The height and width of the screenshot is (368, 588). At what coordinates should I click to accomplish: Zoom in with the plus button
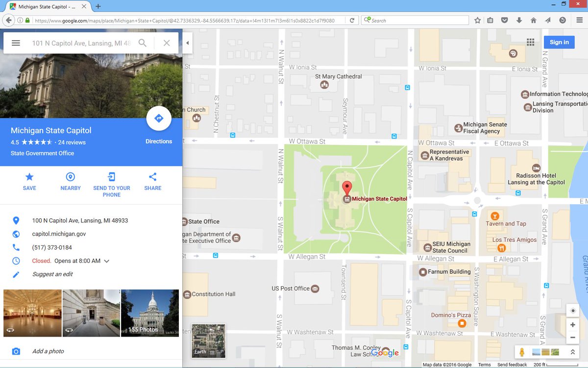tap(573, 325)
